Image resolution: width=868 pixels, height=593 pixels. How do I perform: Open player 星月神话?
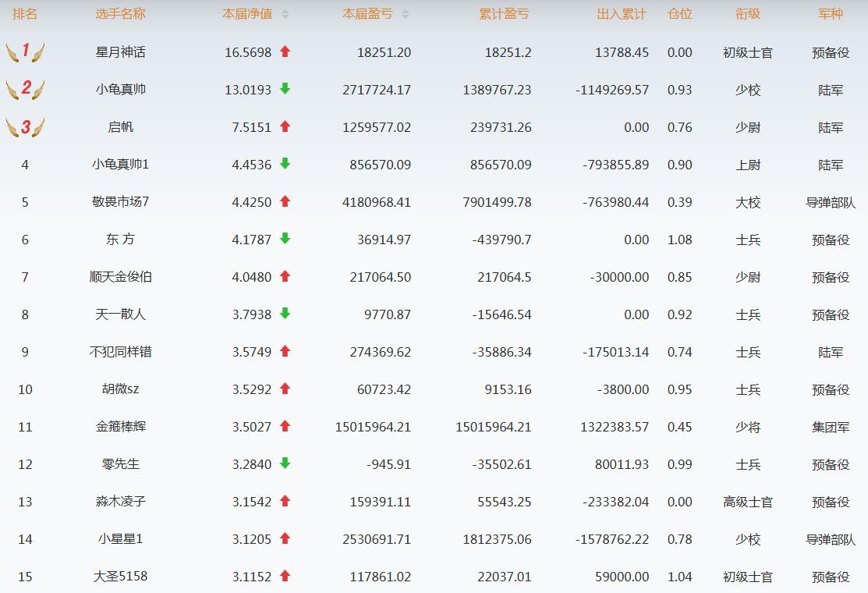pos(120,52)
